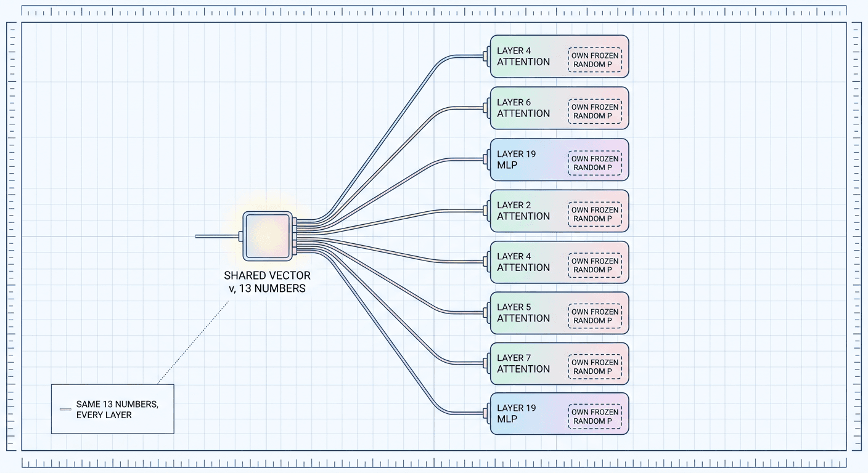Select the upper LAYER 19 MLP label
868x473 pixels.
click(x=517, y=160)
